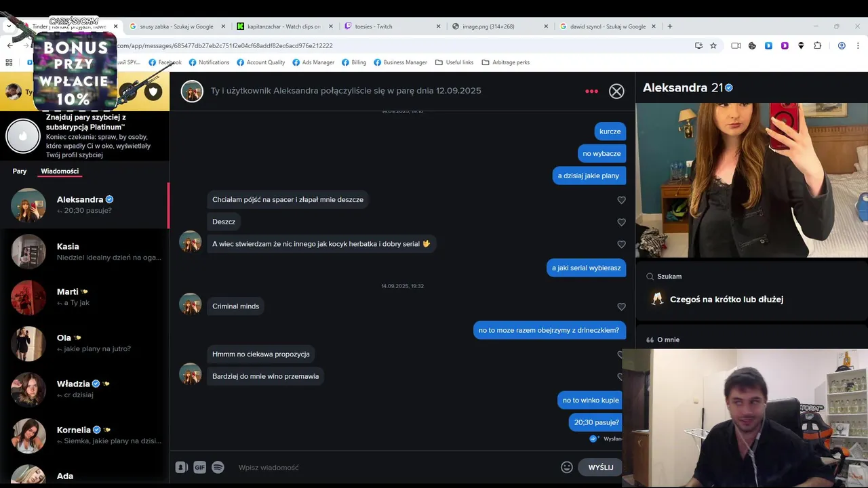Open the GIF picker

199,467
